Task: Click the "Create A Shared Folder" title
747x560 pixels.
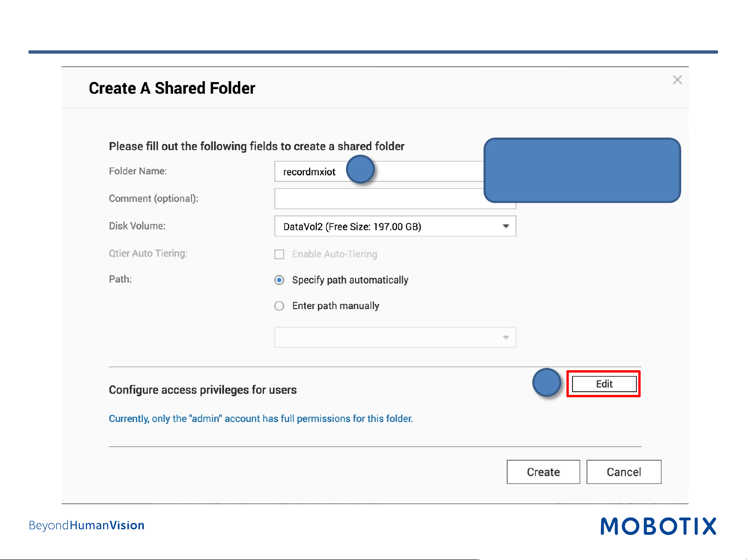Action: pos(172,88)
